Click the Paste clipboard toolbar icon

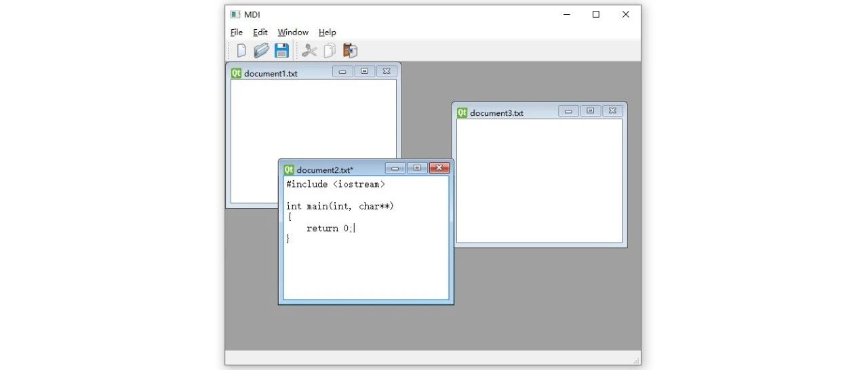(350, 50)
